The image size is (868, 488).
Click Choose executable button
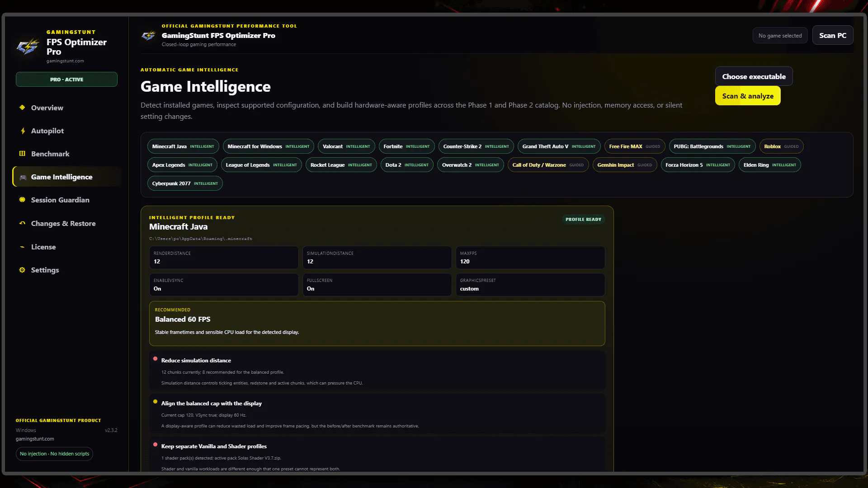click(x=754, y=76)
